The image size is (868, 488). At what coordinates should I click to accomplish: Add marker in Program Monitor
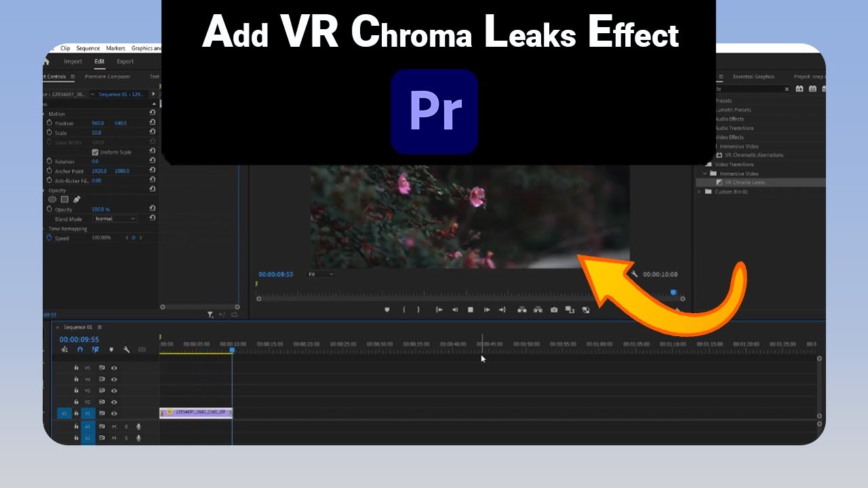click(387, 310)
